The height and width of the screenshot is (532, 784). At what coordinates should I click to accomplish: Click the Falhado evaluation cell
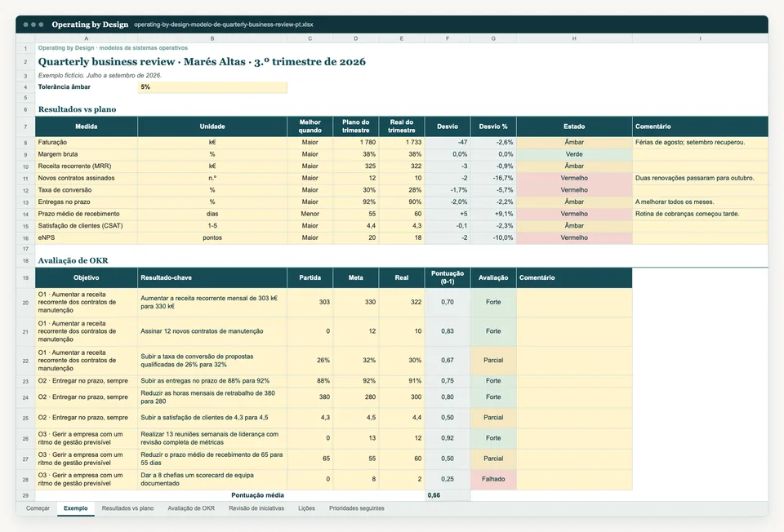point(493,479)
